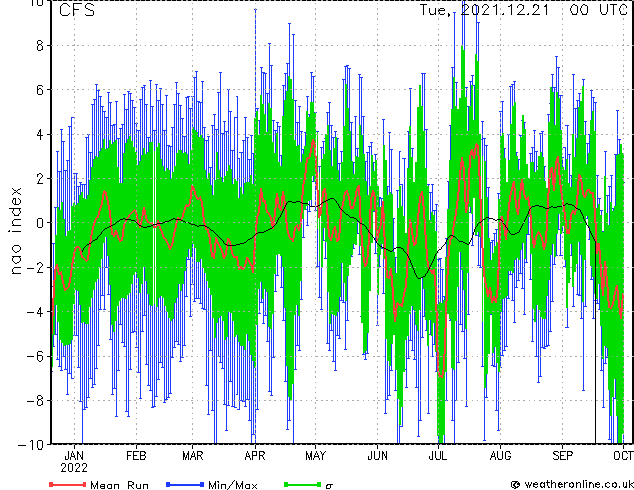Viewport: 634px width, 490px height.
Task: Click the 'Min/Max' legend text
Action: point(232,485)
